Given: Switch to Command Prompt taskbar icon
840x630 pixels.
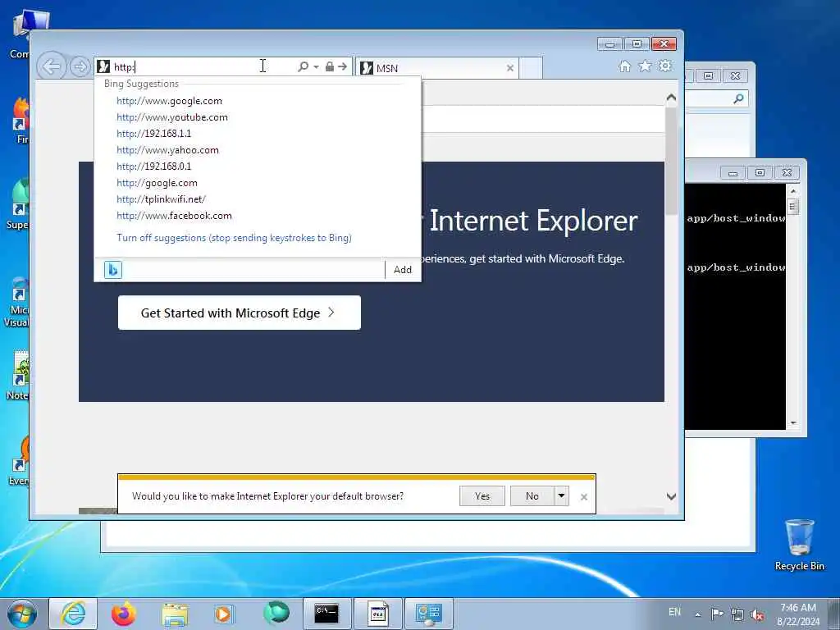Looking at the screenshot, I should (x=326, y=614).
